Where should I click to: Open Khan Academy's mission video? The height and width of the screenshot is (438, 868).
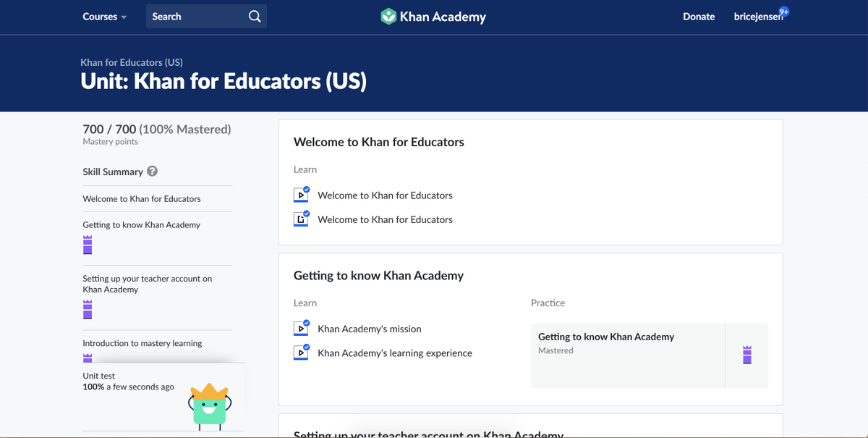pyautogui.click(x=370, y=329)
